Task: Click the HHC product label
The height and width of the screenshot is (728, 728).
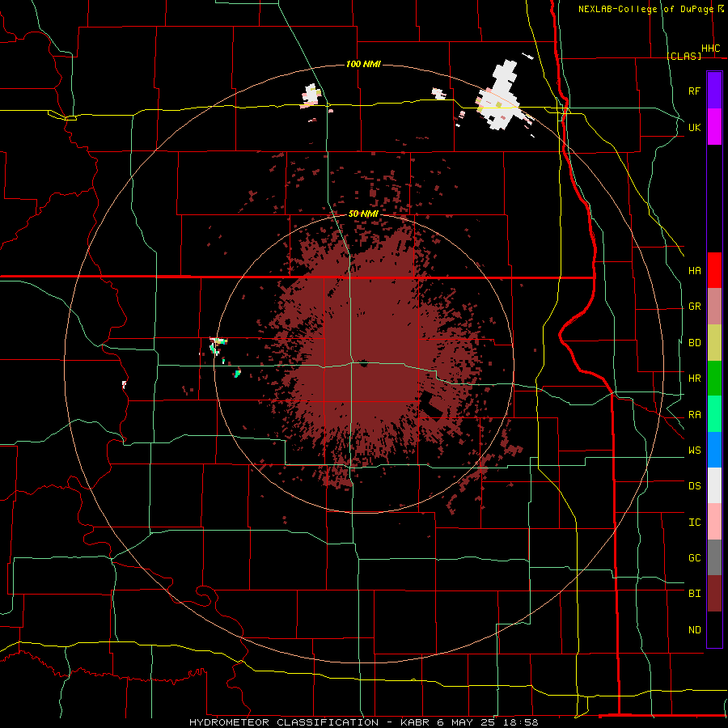Action: click(710, 49)
